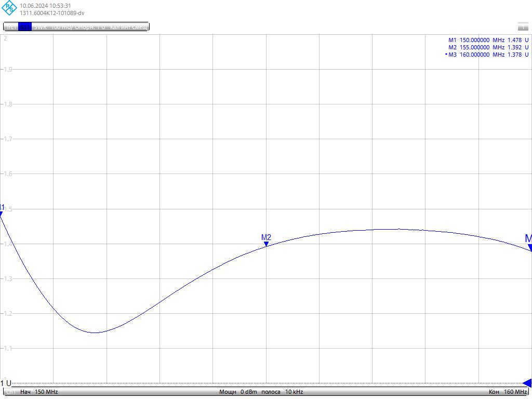Select the M1 marker triangle on the trace
This screenshot has width=532, height=399.
point(1,214)
